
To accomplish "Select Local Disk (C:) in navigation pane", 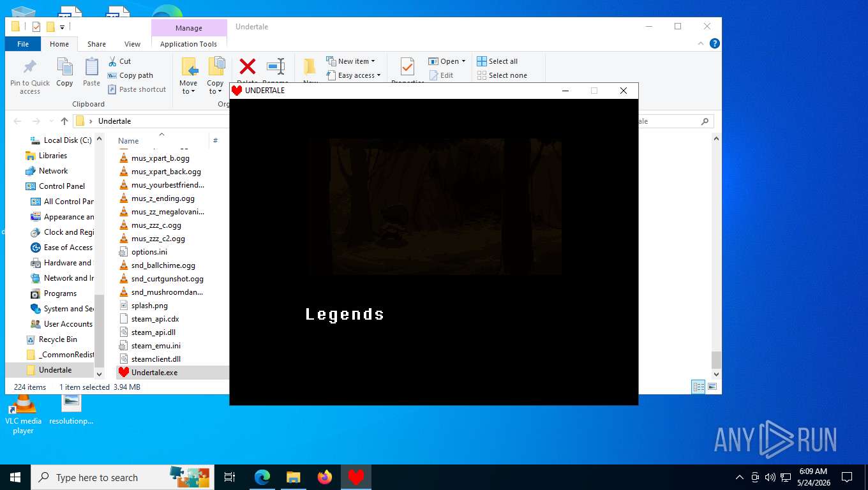I will coord(60,140).
